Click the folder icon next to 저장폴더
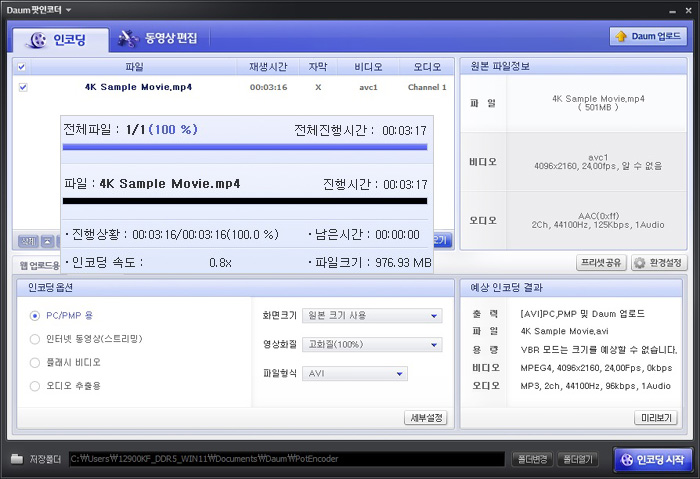This screenshot has height=479, width=700. pyautogui.click(x=17, y=458)
